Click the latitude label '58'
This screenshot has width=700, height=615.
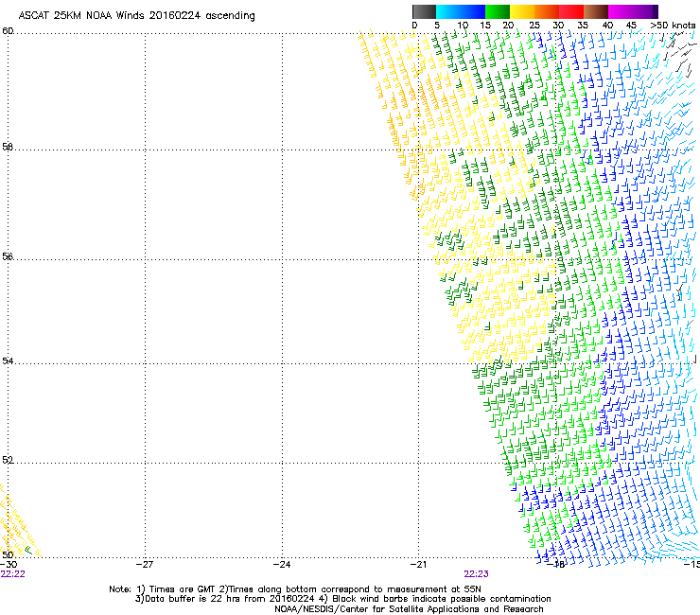tap(8, 147)
